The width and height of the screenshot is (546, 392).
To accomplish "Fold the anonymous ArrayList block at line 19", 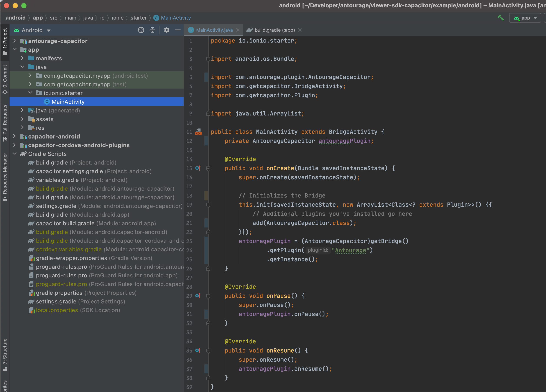I will point(208,205).
